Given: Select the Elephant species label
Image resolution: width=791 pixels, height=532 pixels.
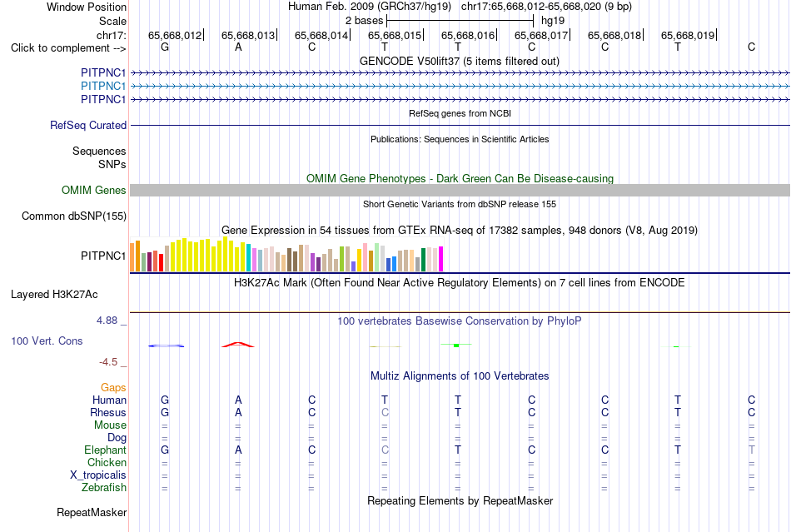Looking at the screenshot, I should point(105,450).
